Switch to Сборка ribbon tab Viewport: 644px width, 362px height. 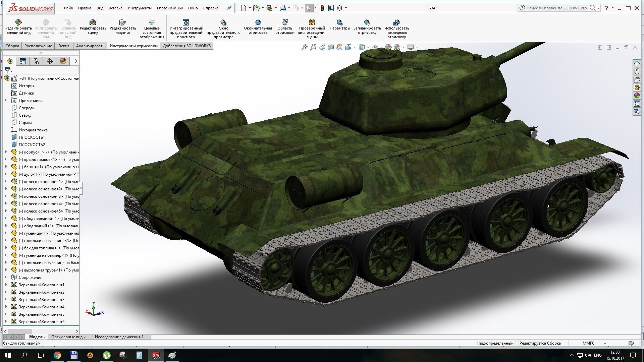[x=12, y=46]
